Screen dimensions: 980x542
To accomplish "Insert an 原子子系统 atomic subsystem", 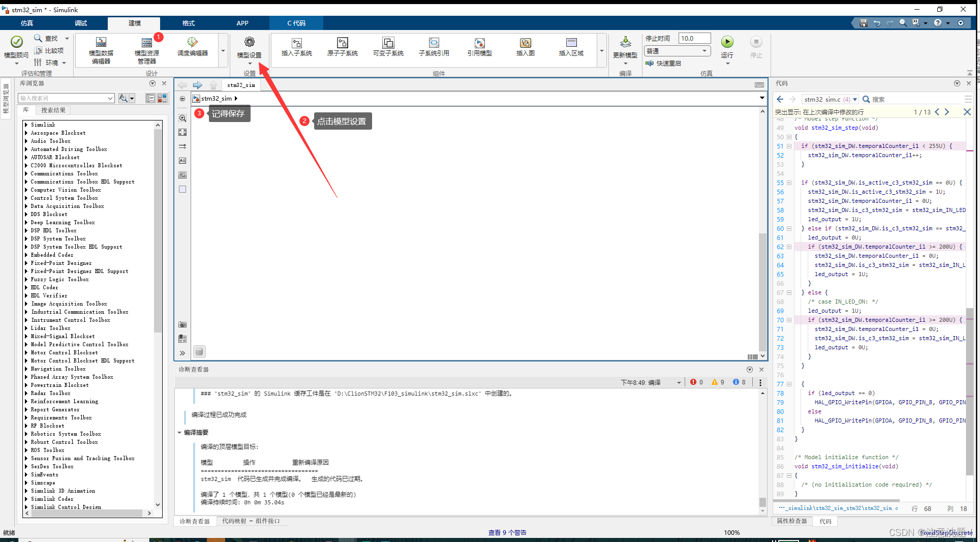I will coord(343,46).
